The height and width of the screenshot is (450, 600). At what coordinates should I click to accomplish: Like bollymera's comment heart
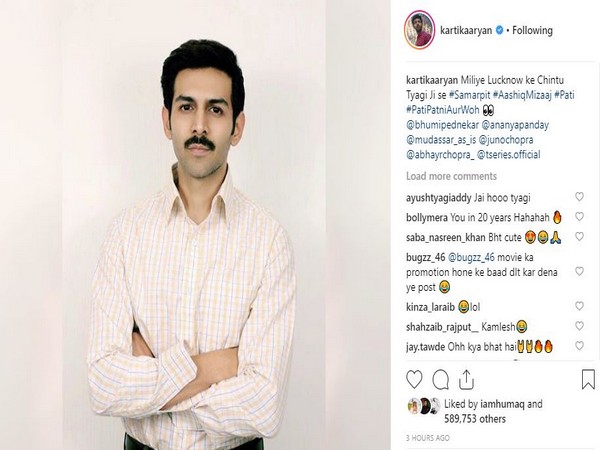(579, 217)
